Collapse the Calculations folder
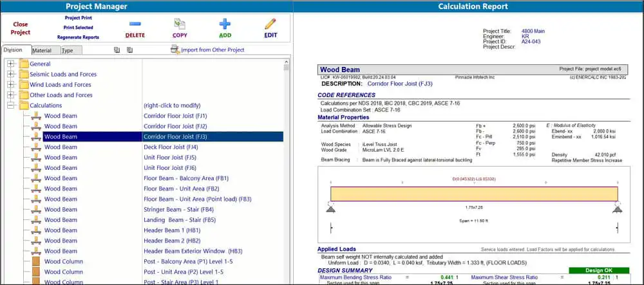Screen dimensions: 644x285 tap(11, 106)
